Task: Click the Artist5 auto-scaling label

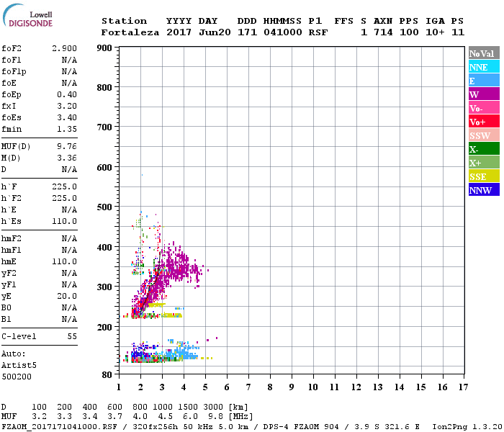Action: [19, 366]
